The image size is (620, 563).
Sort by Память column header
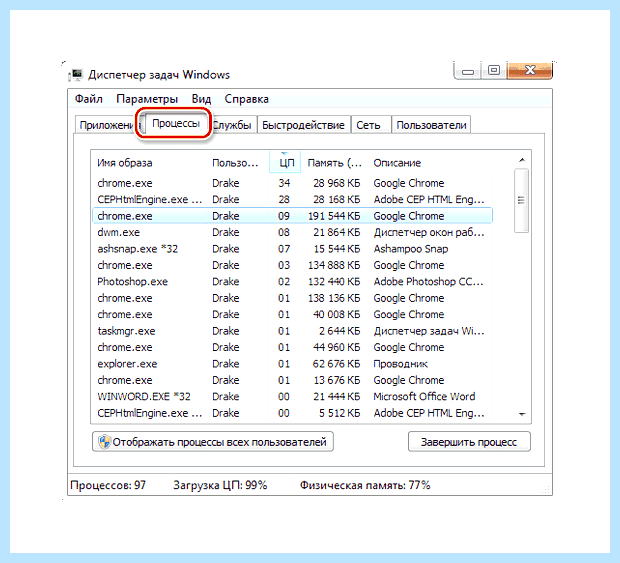335,162
